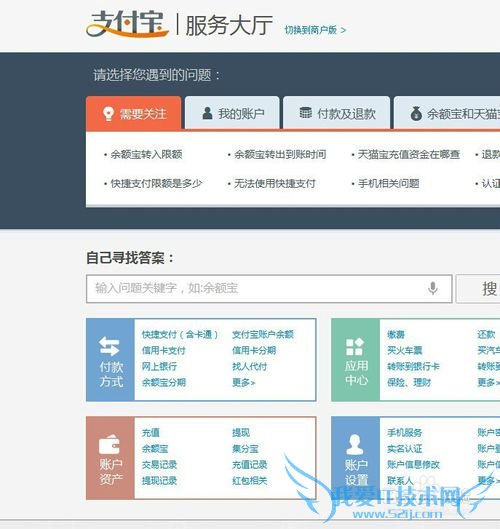Open 红包相关 link

tap(250, 480)
